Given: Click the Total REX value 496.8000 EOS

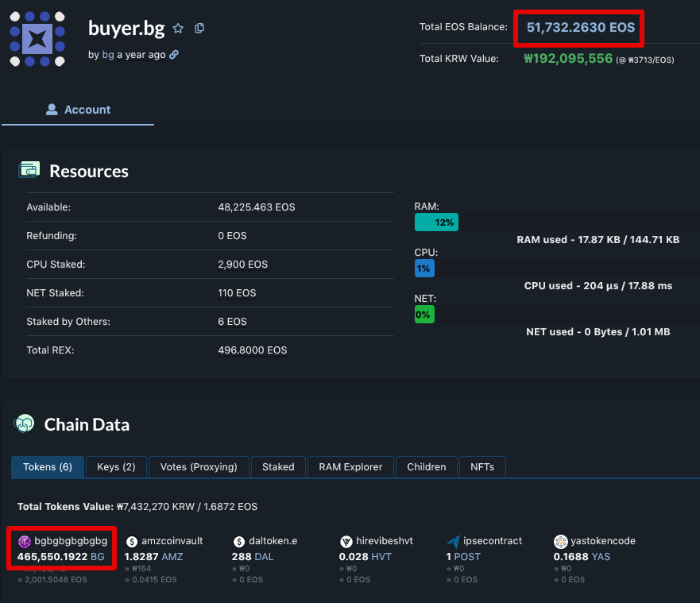Looking at the screenshot, I should pos(253,350).
